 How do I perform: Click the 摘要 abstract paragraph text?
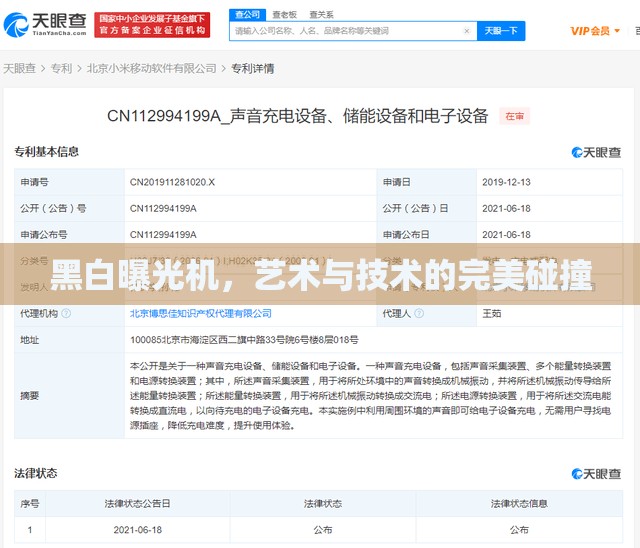click(370, 395)
